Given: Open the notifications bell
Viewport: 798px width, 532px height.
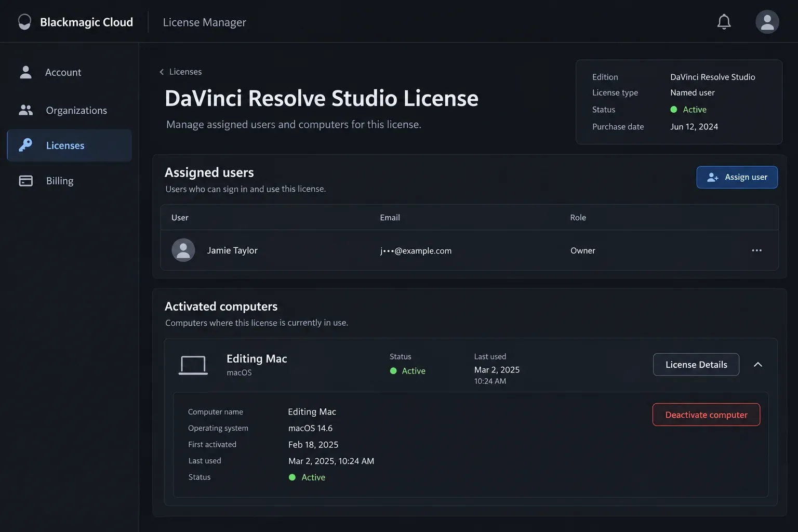Looking at the screenshot, I should (724, 22).
